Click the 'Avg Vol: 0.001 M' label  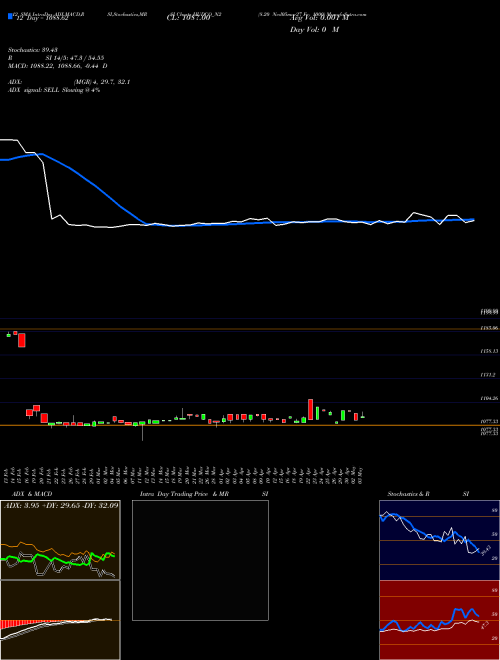pyautogui.click(x=319, y=19)
